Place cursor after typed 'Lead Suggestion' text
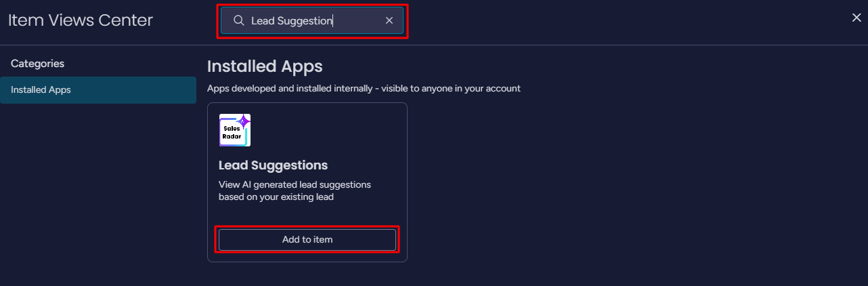The image size is (868, 286). tap(334, 21)
